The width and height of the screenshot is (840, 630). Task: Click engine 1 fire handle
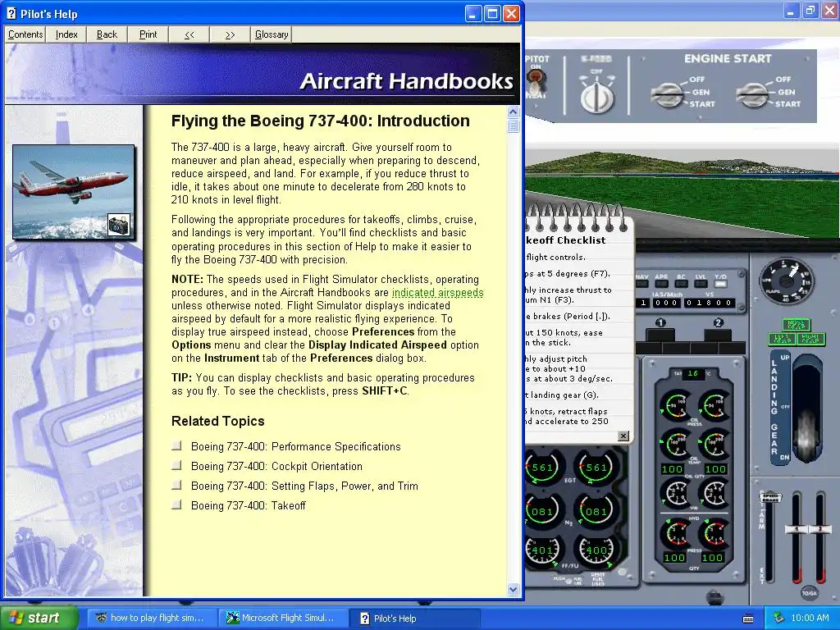tap(660, 336)
